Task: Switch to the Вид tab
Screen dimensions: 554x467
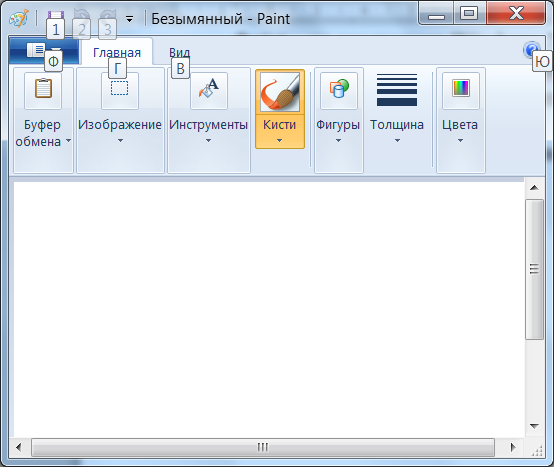Action: 179,52
